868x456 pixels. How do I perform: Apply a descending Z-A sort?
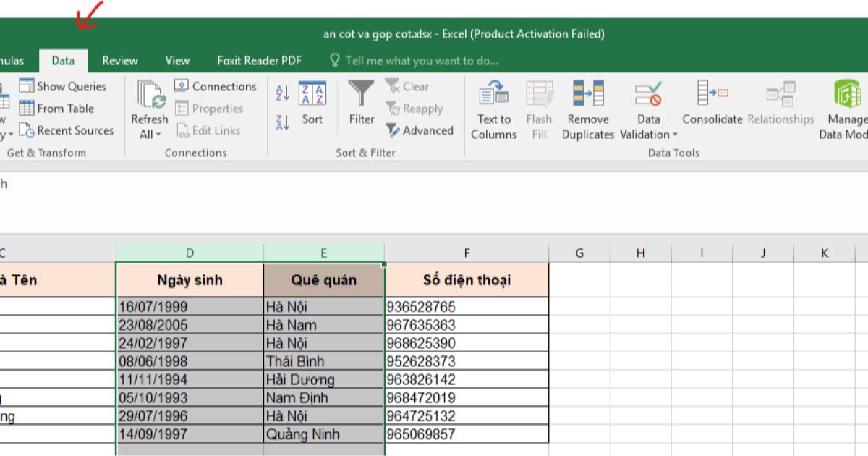tap(282, 122)
